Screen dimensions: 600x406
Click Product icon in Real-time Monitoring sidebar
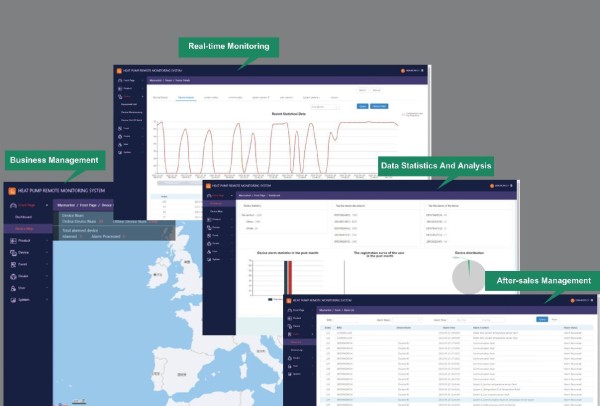[120, 88]
